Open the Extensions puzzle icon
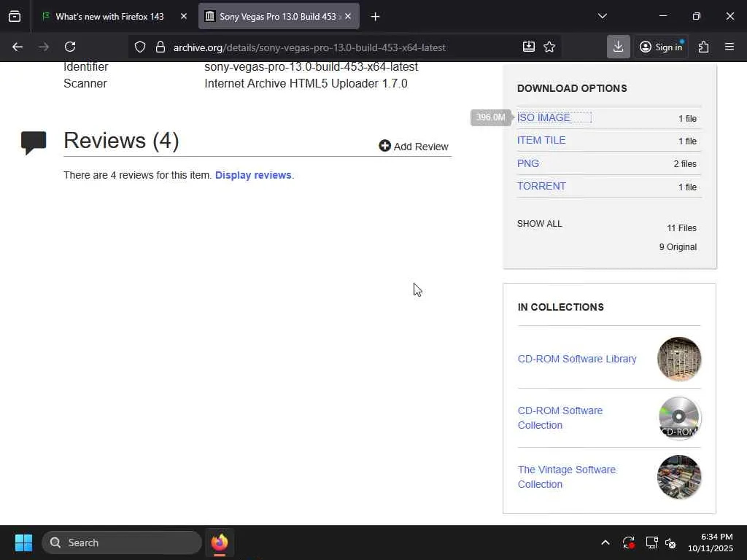The image size is (747, 560). [x=704, y=47]
